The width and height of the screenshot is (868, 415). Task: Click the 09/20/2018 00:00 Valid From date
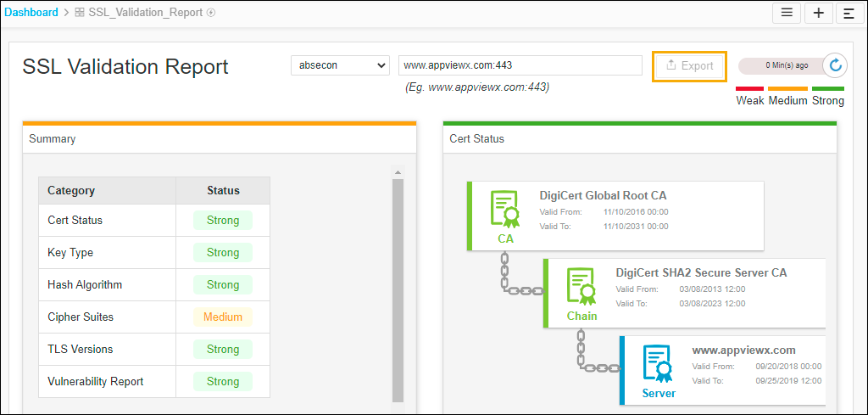[x=788, y=367]
